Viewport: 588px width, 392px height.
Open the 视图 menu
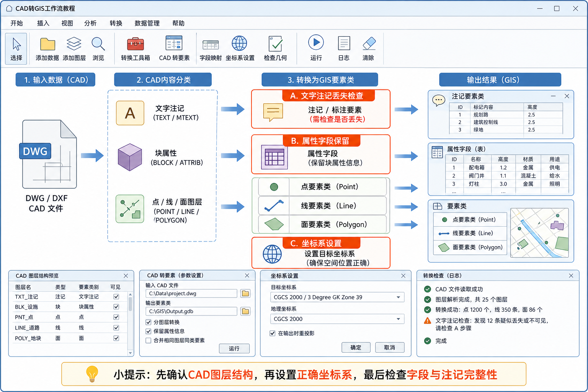click(x=67, y=23)
